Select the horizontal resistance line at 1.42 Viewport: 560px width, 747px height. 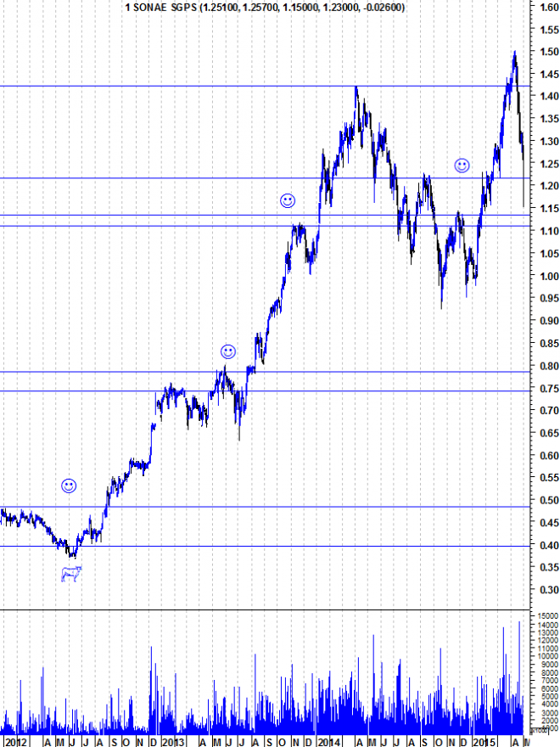[x=265, y=87]
